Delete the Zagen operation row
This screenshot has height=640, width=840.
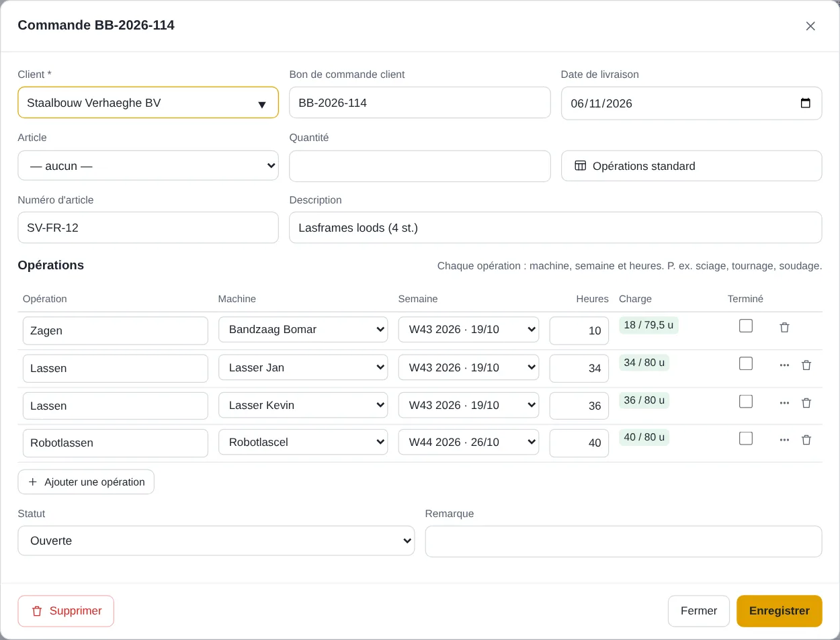coord(784,328)
